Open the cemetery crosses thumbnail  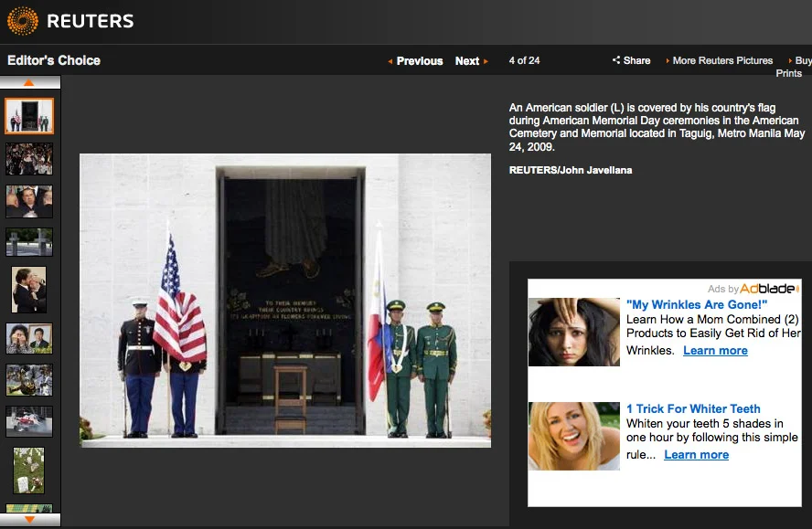(x=29, y=242)
